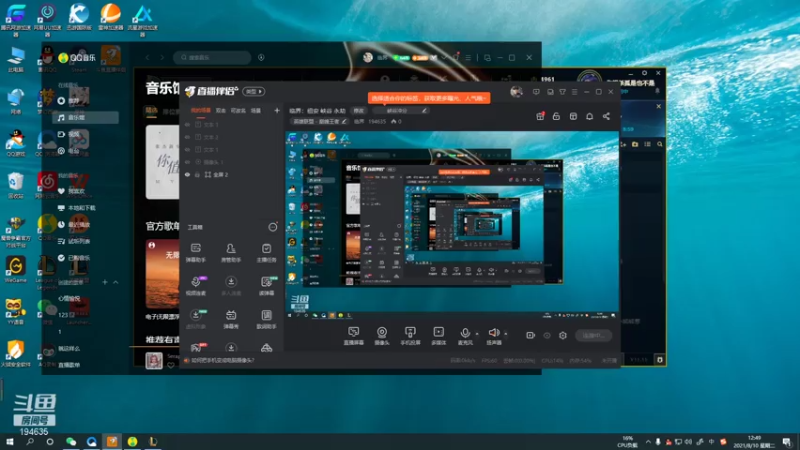
Task: Click the pencil to edit the game category
Action: pyautogui.click(x=344, y=121)
